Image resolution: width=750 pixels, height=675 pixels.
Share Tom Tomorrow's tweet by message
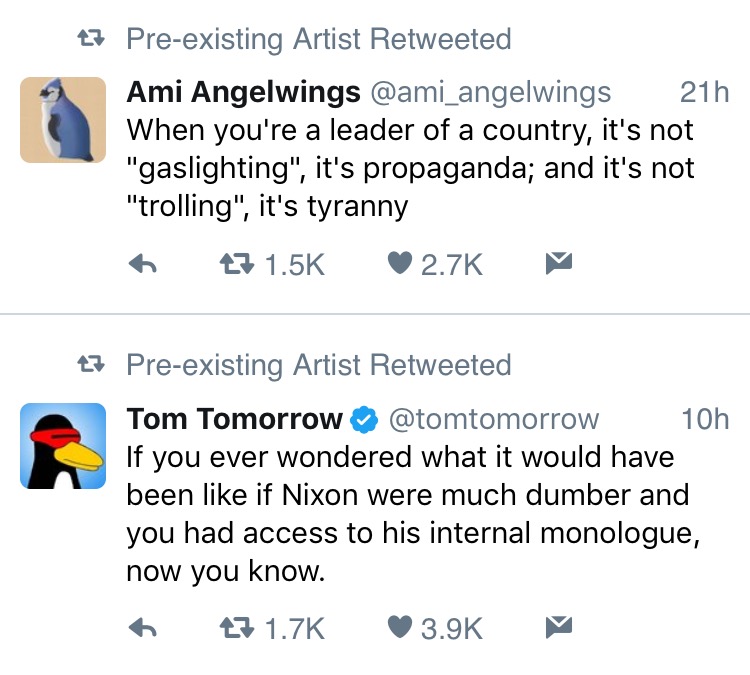pyautogui.click(x=559, y=627)
